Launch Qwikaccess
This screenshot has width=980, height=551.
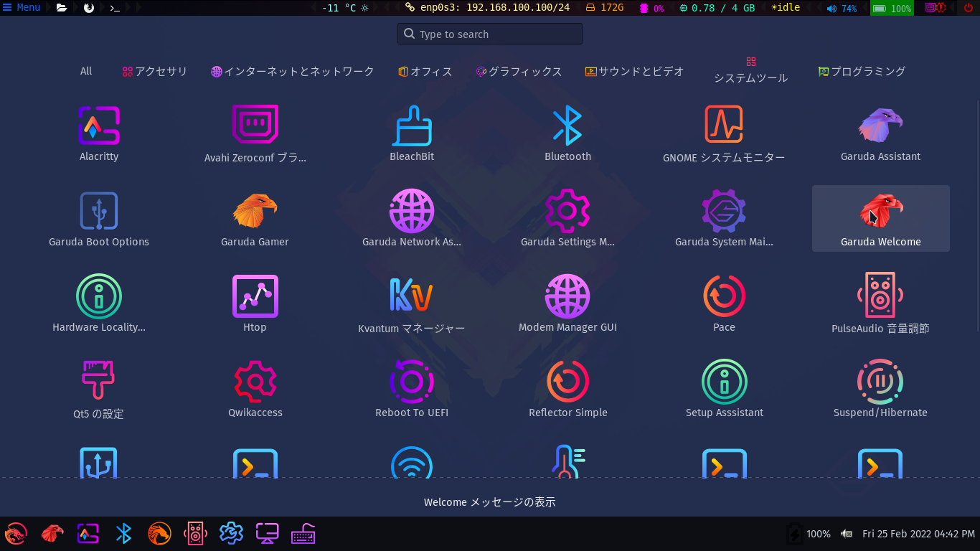255,390
